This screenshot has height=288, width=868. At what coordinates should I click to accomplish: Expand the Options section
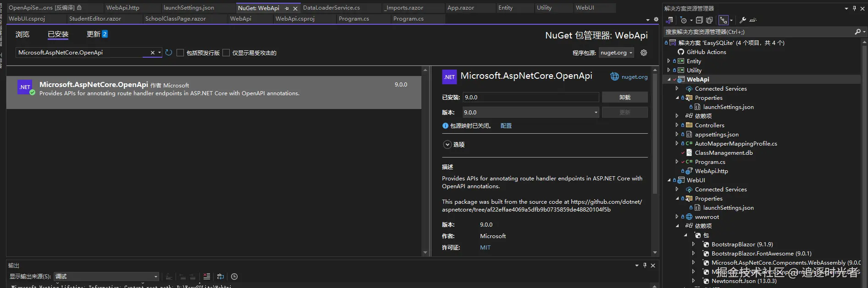448,144
